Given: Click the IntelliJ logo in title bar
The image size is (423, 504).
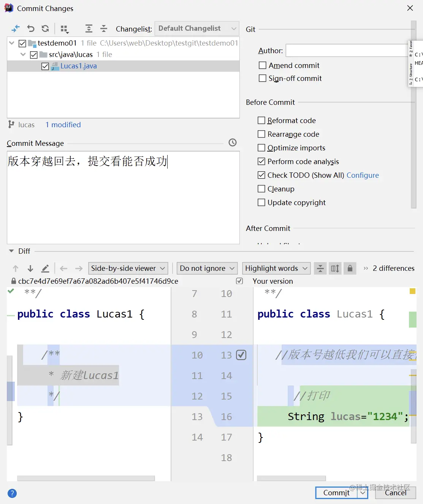Looking at the screenshot, I should (8, 8).
